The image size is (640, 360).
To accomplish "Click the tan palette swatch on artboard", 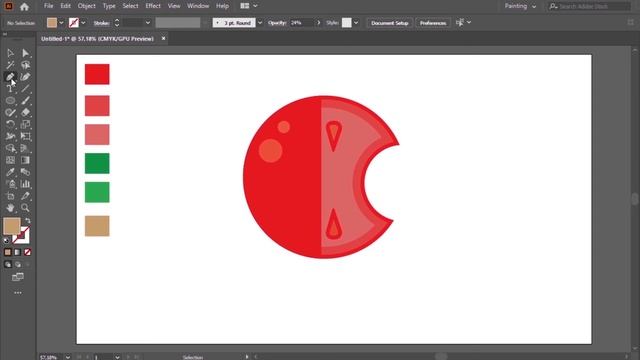I will [x=97, y=226].
